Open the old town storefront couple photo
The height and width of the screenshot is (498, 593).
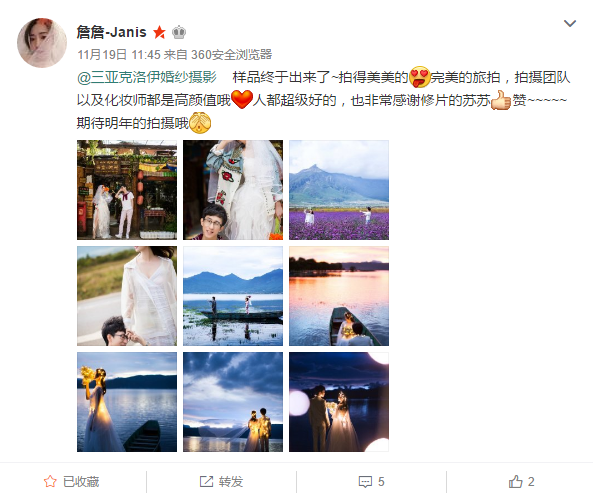pos(127,190)
